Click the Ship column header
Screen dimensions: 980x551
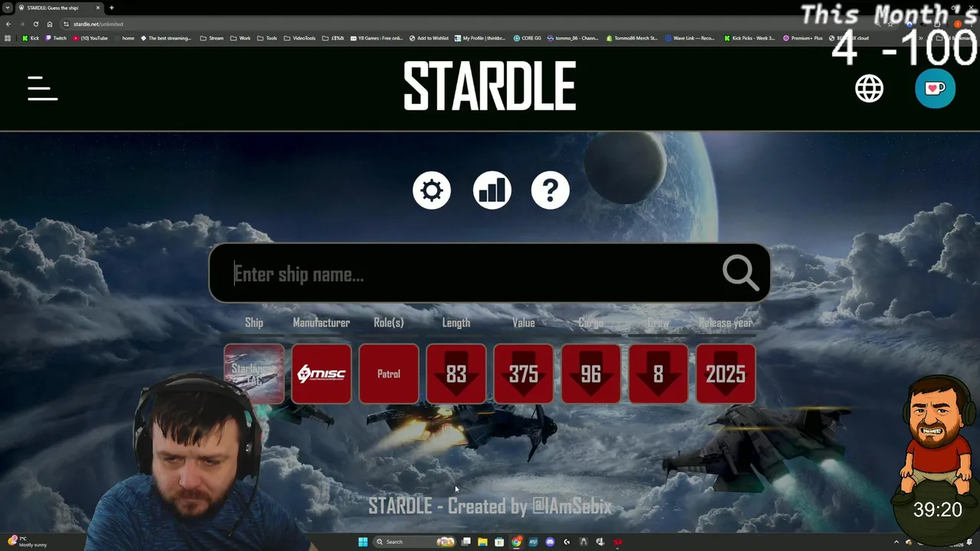[x=254, y=323]
